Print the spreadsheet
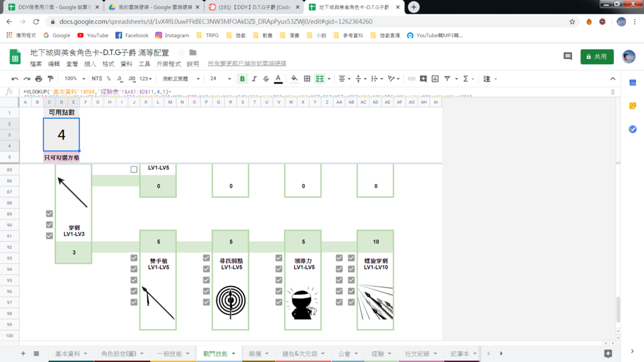 (38, 79)
